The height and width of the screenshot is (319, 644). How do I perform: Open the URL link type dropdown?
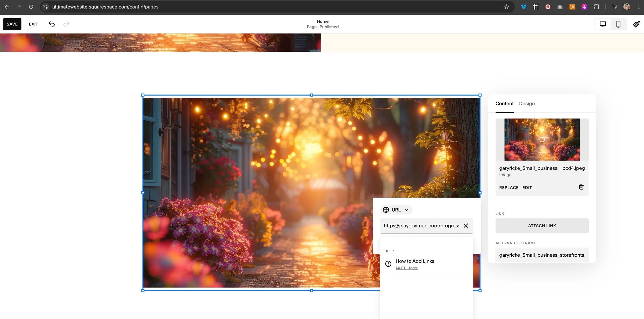pos(396,210)
